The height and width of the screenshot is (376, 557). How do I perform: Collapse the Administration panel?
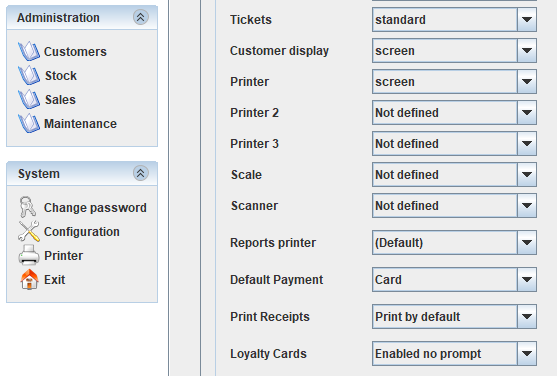click(x=141, y=17)
